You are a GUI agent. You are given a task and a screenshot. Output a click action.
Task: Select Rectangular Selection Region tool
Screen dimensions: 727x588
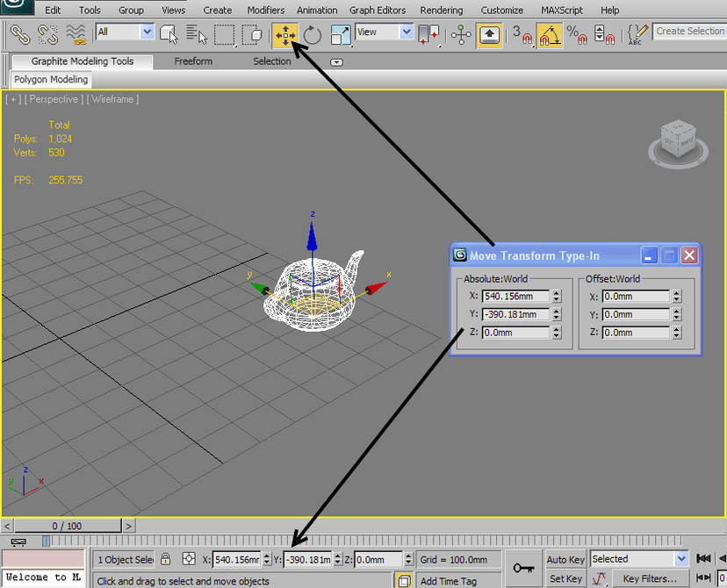point(225,35)
